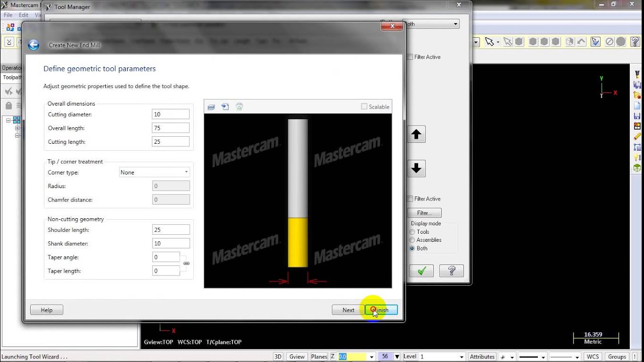Move tool up with the up arrow button
Viewport: 644px width, 362px height.
[x=416, y=134]
